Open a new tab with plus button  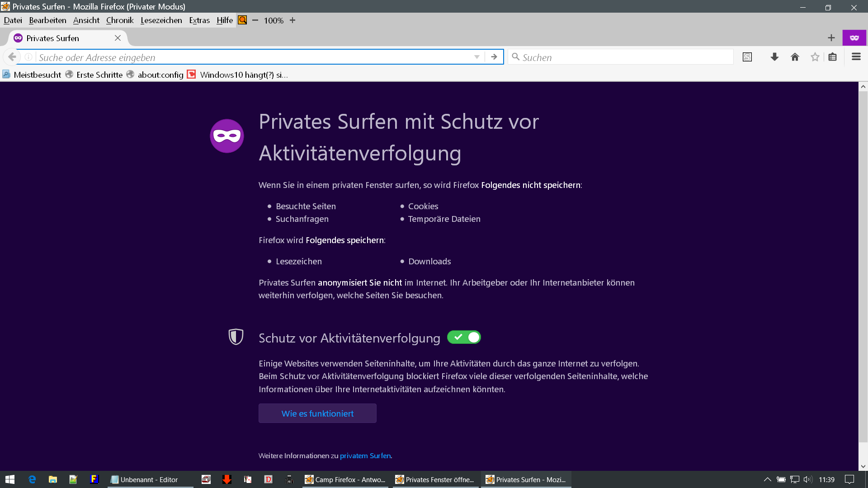[831, 38]
